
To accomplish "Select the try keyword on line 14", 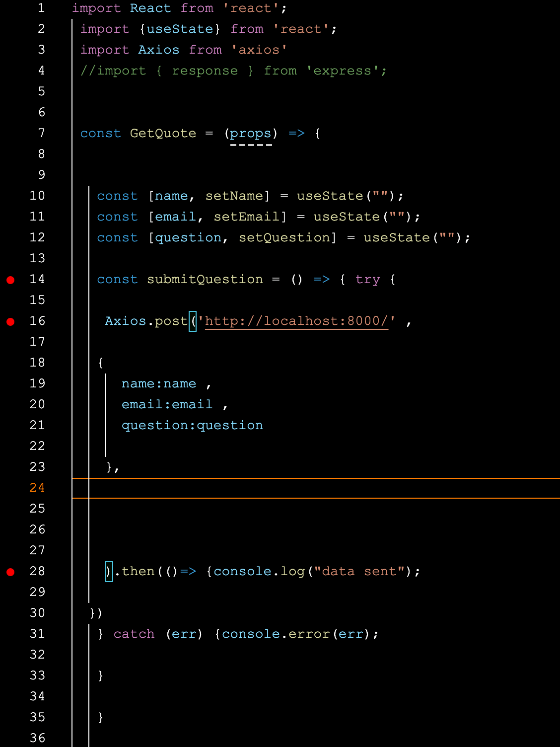I will 367,280.
